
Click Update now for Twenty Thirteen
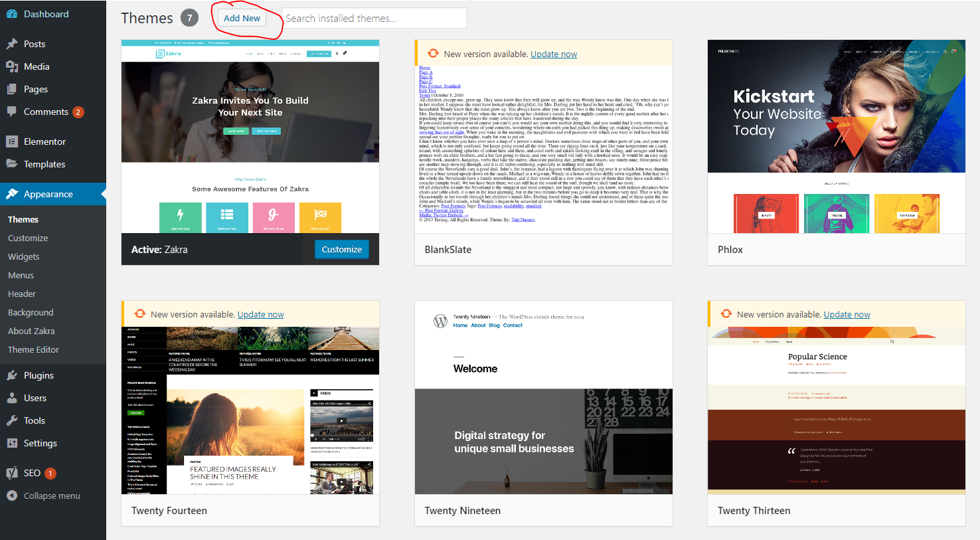click(847, 314)
